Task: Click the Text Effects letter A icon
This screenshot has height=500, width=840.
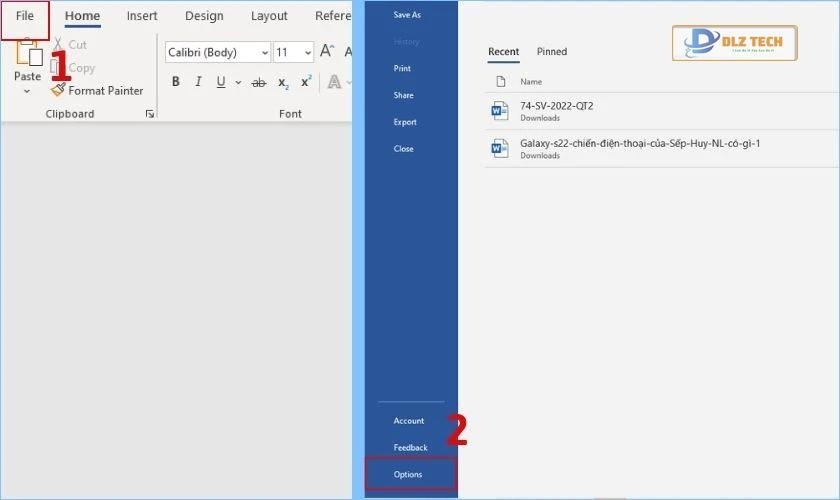Action: pyautogui.click(x=334, y=81)
